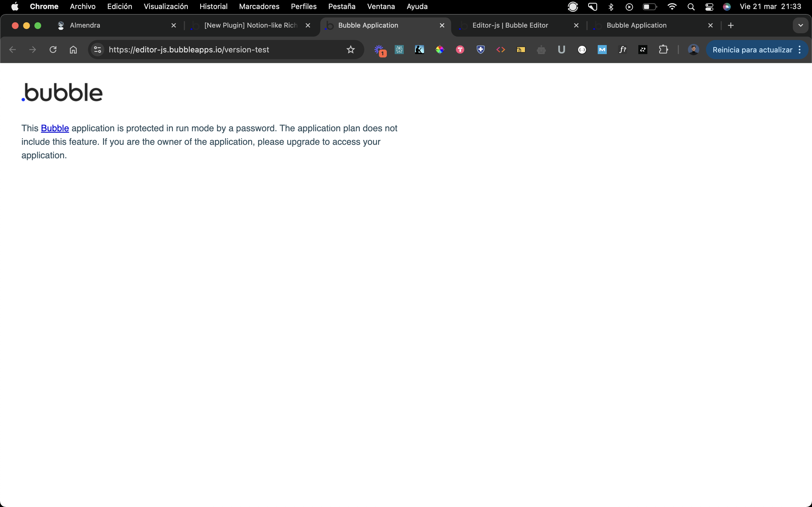Open the Marcadores menu

pos(259,7)
